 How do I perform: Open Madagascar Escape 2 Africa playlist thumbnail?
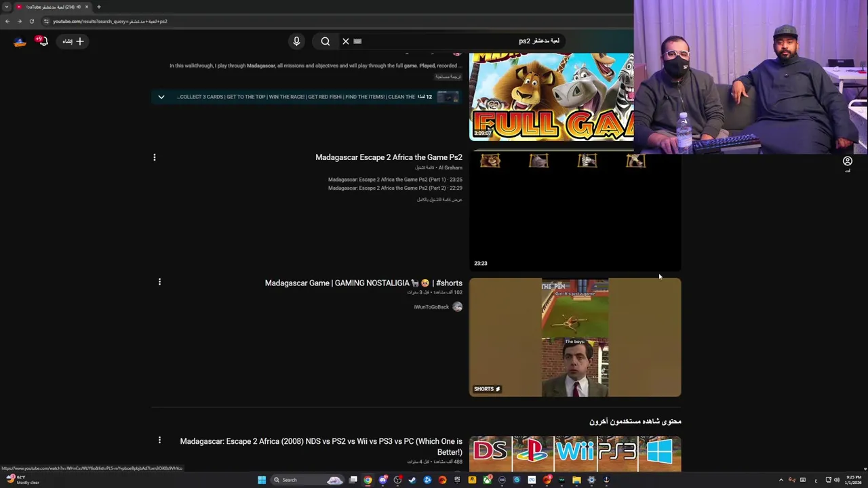(575, 211)
